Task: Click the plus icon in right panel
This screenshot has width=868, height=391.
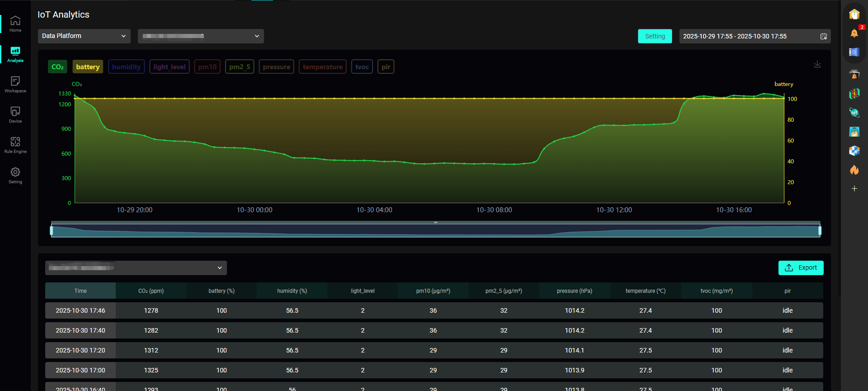Action: point(854,189)
